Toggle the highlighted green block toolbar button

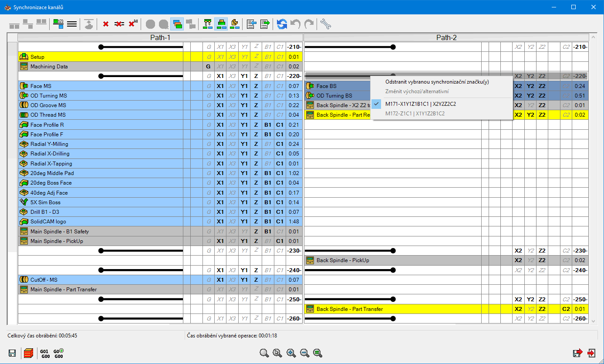[x=221, y=24]
